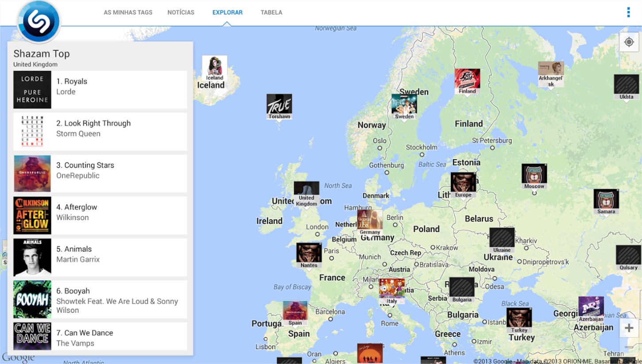
Task: Open the Notícias tab
Action: click(181, 12)
